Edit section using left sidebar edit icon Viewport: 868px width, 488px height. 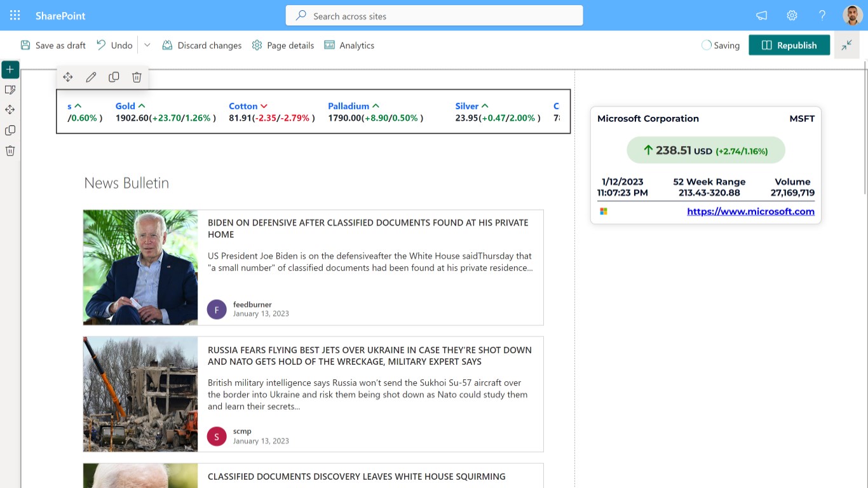10,90
